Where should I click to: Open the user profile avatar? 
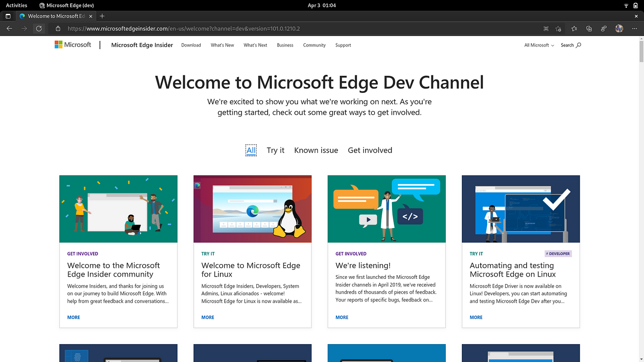619,28
